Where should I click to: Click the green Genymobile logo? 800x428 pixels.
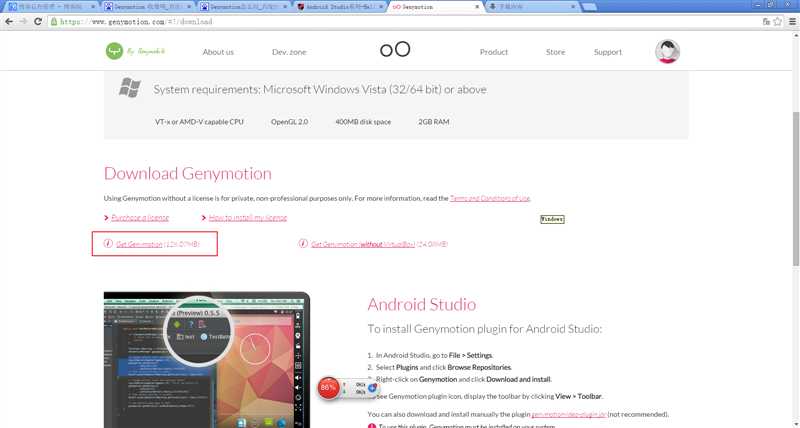click(x=114, y=51)
